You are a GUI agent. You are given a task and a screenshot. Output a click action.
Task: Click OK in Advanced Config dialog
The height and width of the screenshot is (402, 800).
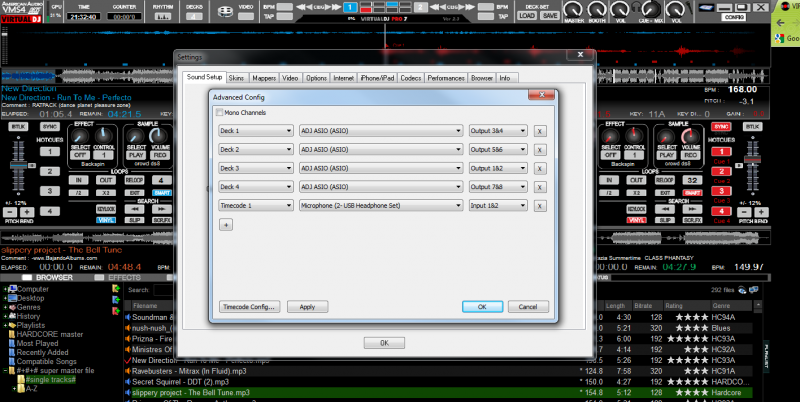pos(482,307)
